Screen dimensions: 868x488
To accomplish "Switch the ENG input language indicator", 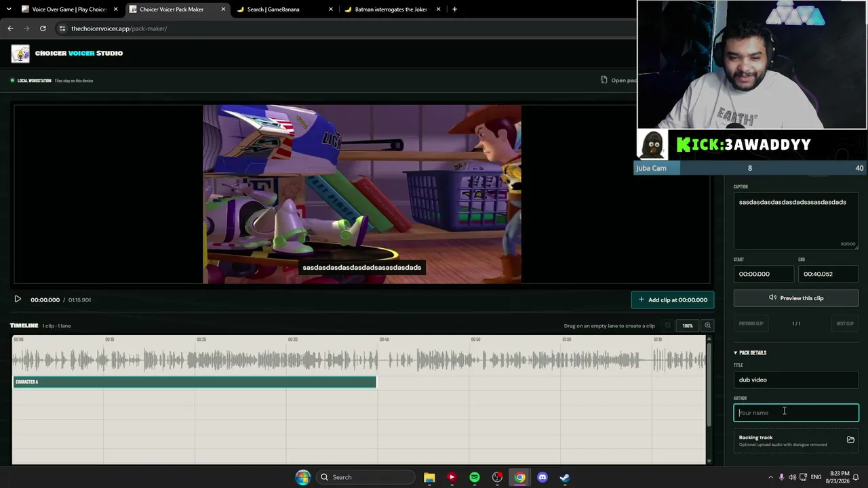I will 817,477.
